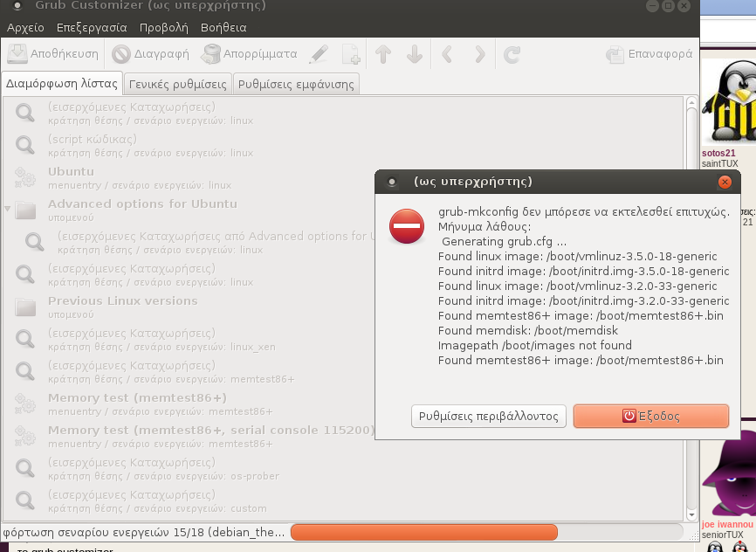Click the new entry document icon
Viewport: 756px width, 552px height.
[x=351, y=55]
